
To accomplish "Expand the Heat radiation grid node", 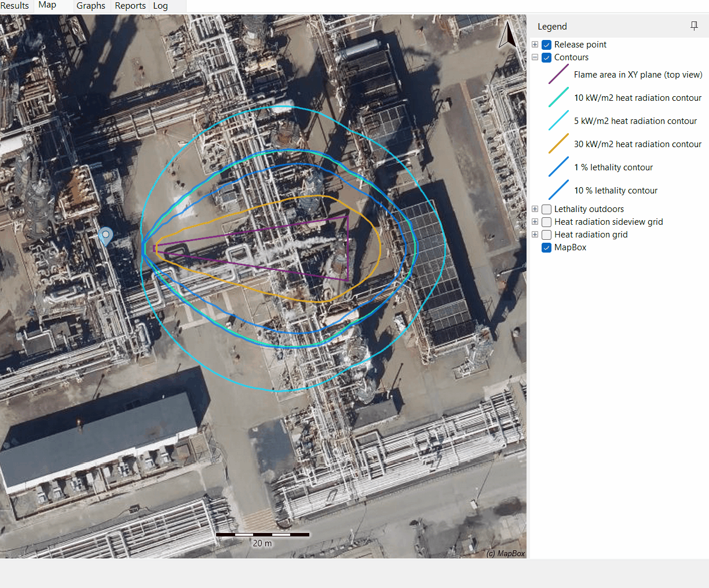I will pyautogui.click(x=535, y=235).
